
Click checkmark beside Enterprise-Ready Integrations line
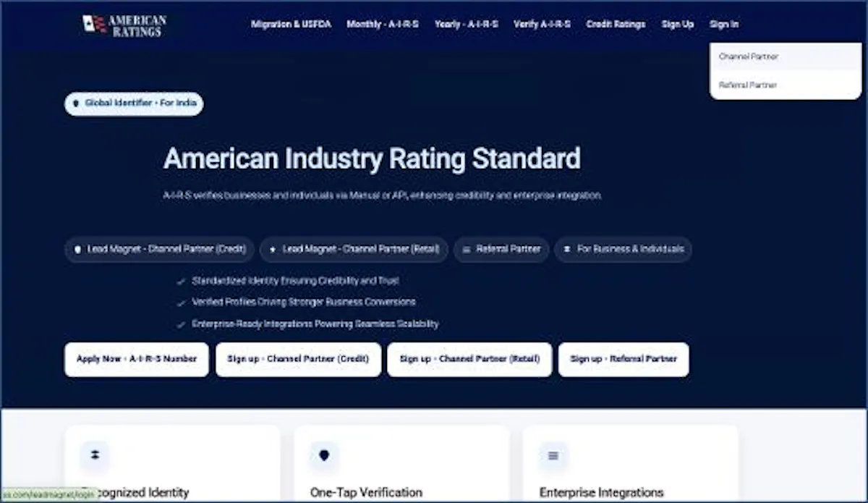click(180, 325)
